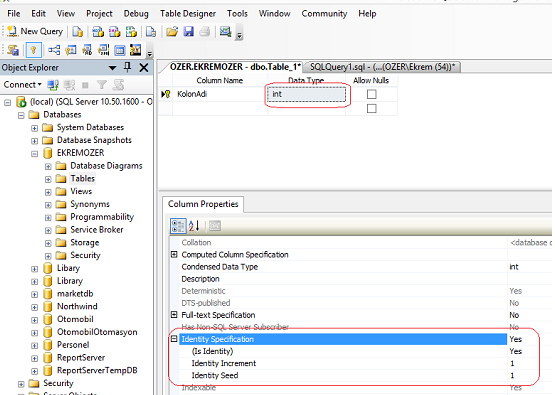Save the table with the floppy disk icon
Screen dimensions: 555x395
(x=189, y=32)
